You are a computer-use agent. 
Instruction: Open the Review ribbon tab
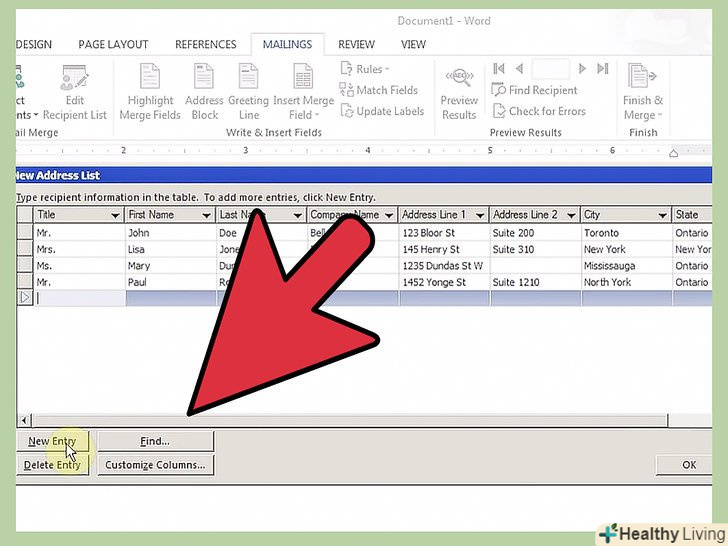coord(357,44)
